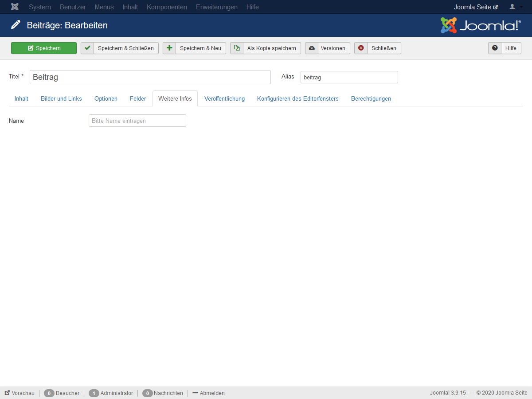The image size is (532, 399).
Task: Switch to the Veröffentlichung tab
Action: click(x=224, y=98)
